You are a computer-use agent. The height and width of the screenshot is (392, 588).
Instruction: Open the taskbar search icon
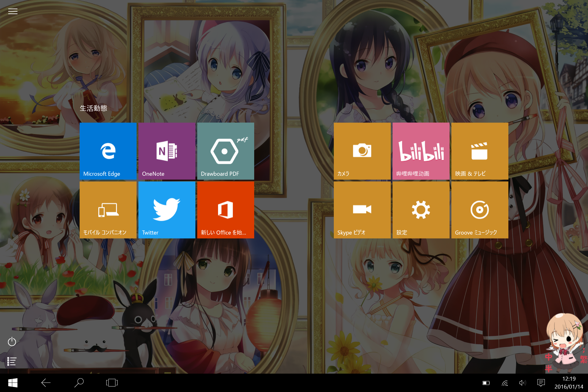79,383
